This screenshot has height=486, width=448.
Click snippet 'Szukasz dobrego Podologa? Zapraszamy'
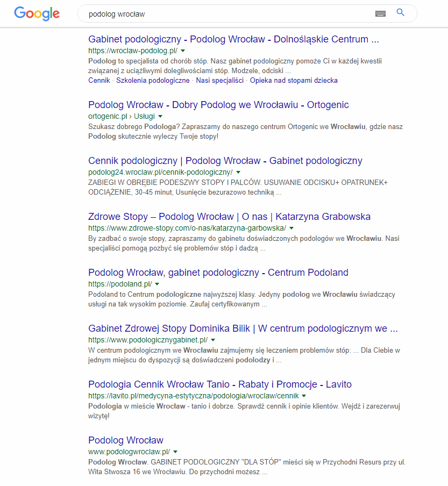tap(246, 131)
